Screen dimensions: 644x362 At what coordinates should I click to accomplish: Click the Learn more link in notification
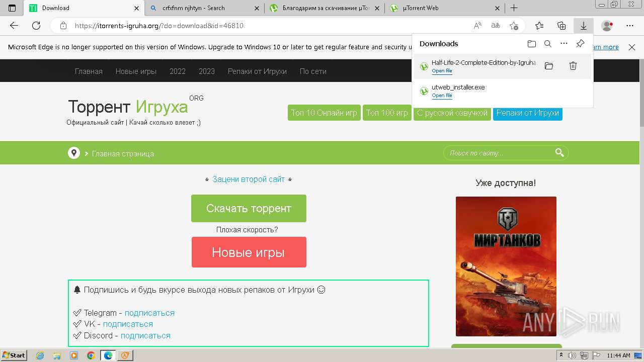click(x=605, y=47)
